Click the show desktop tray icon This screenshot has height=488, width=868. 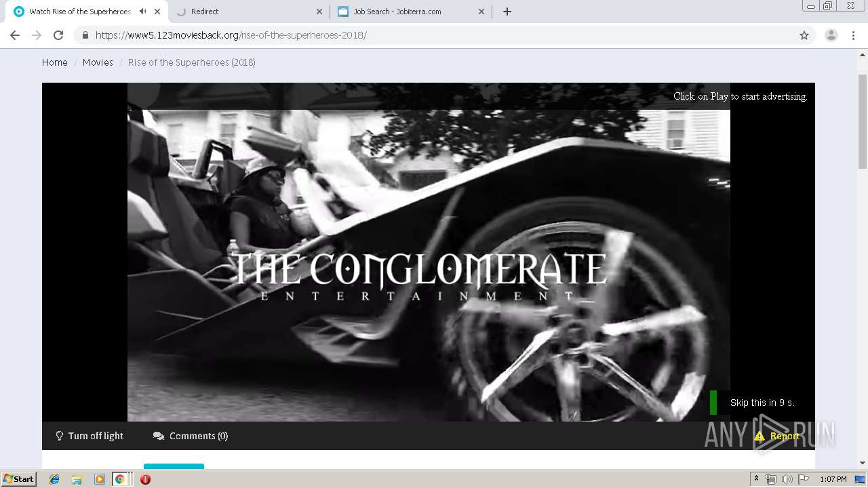point(861,479)
